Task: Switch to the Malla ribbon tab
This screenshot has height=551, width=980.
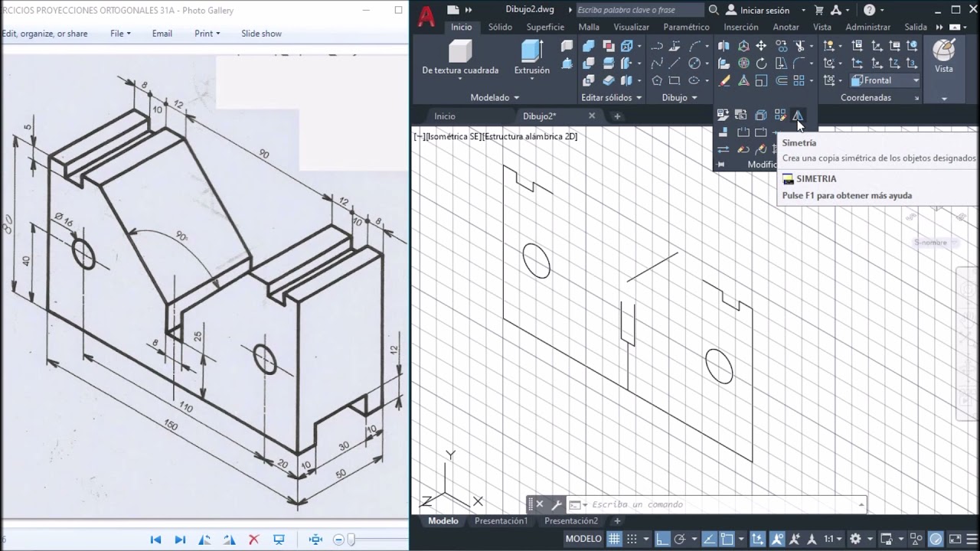Action: (x=589, y=27)
